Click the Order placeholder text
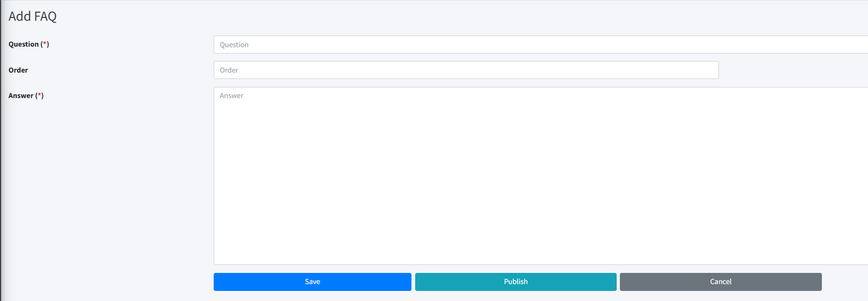The height and width of the screenshot is (301, 868). click(229, 70)
